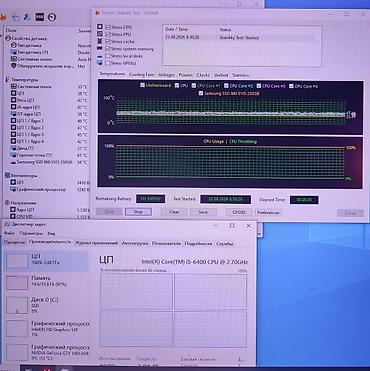
Task: Open Пользователи tab in Task Manager
Action: click(166, 244)
